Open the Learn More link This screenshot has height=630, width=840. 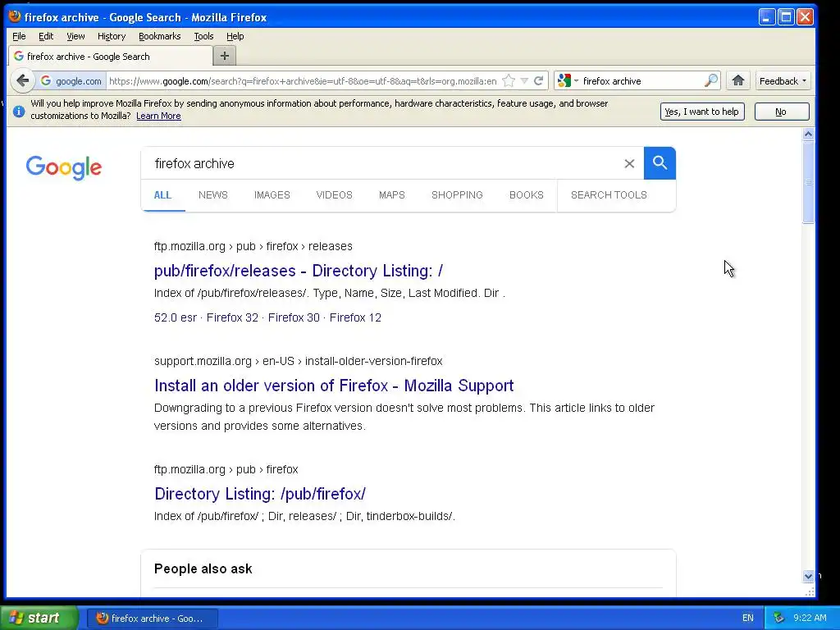(158, 116)
